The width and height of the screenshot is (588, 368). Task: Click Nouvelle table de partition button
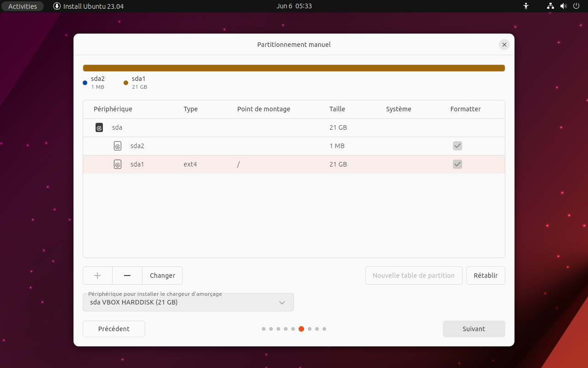click(413, 276)
